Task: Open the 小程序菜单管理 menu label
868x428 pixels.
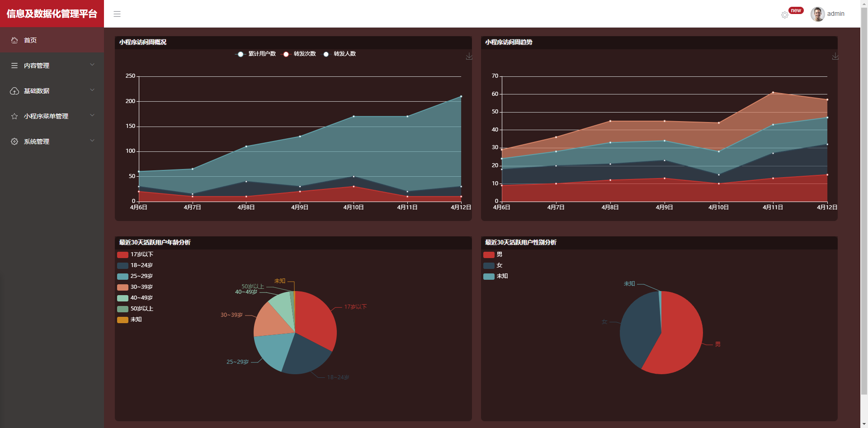Action: [46, 116]
